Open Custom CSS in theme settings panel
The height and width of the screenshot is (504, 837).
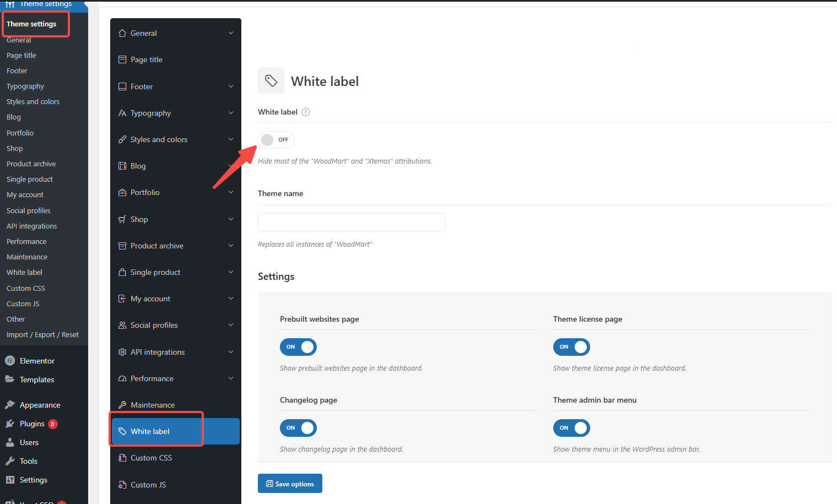(151, 458)
